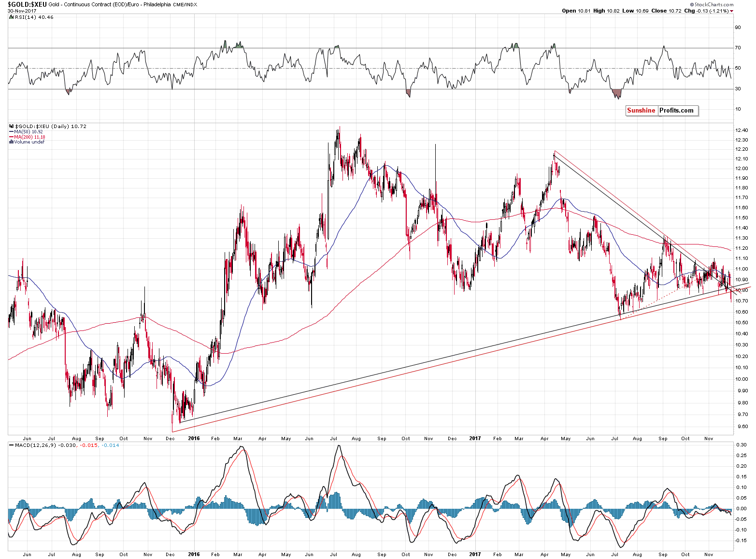The width and height of the screenshot is (756, 559).
Task: Click the MACD axis label -0.05
Action: coord(741,519)
